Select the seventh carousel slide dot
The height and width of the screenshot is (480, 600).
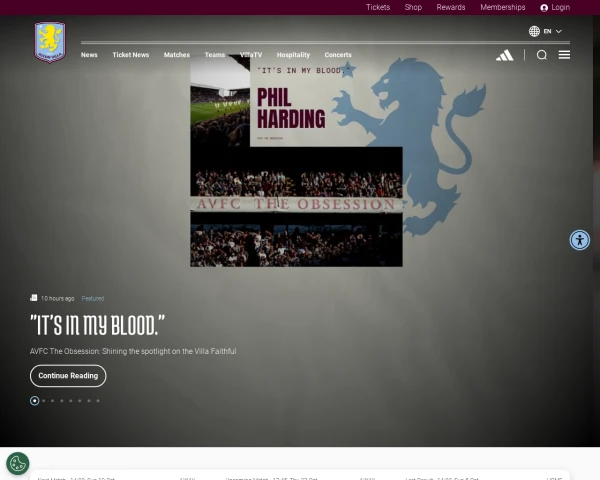click(89, 401)
